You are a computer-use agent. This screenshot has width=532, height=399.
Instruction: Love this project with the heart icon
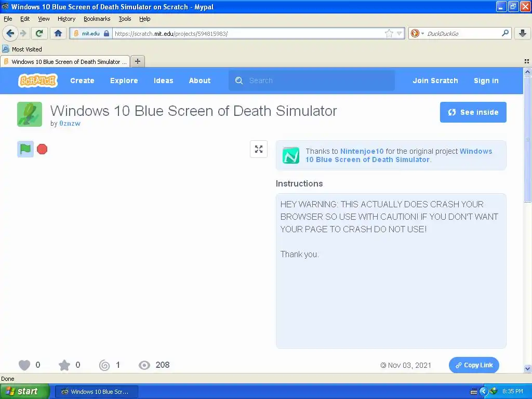coord(24,365)
